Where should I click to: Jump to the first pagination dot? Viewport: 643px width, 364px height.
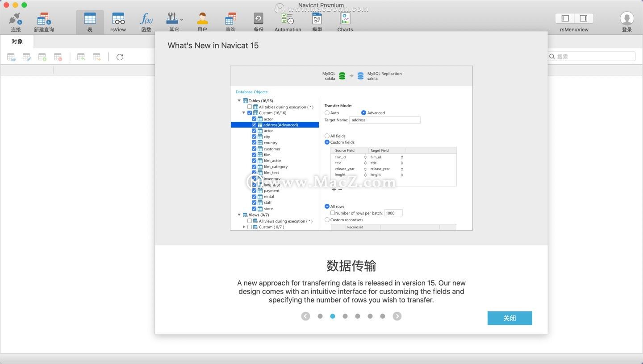(x=320, y=316)
